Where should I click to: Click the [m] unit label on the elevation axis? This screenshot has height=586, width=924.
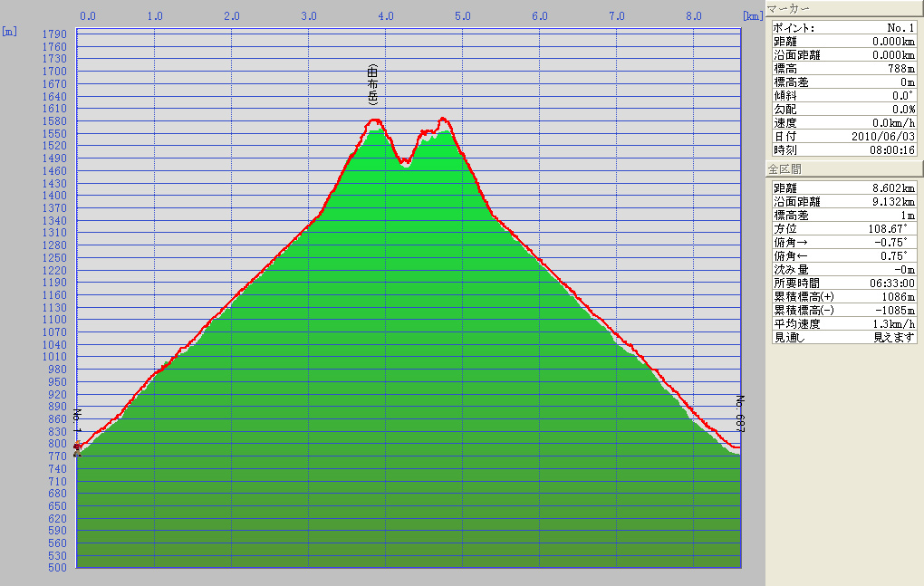pos(9,31)
